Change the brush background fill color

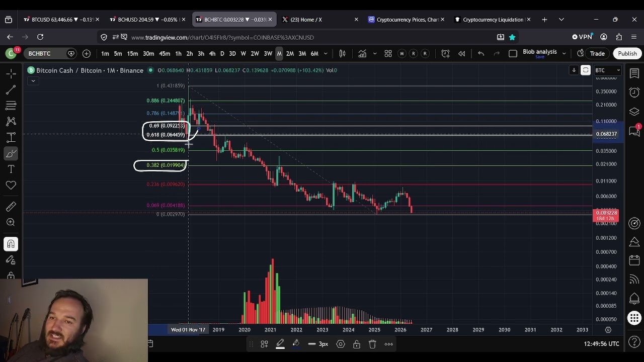pos(296,344)
